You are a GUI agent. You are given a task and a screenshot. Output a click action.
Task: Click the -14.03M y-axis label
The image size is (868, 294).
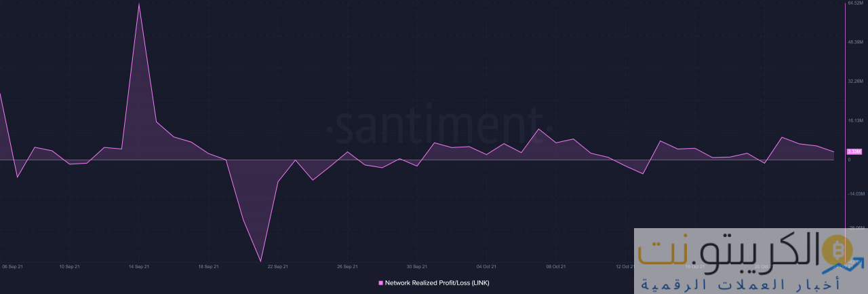856,194
